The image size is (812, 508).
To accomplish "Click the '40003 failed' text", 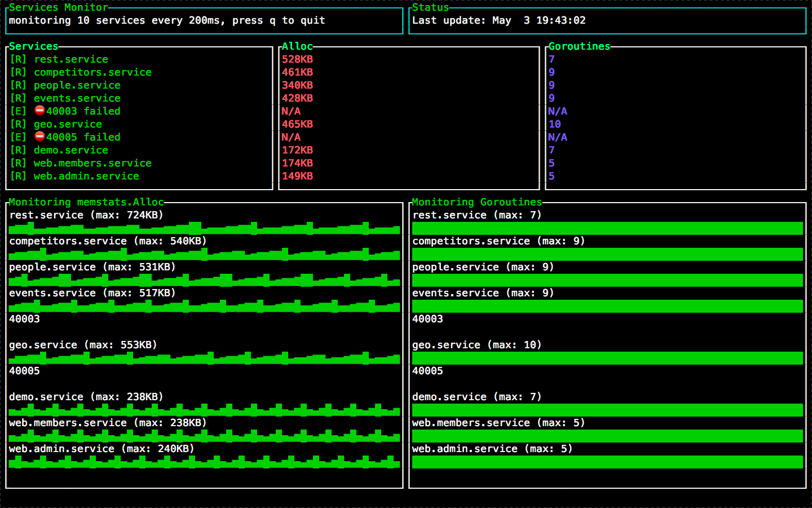I will click(83, 111).
